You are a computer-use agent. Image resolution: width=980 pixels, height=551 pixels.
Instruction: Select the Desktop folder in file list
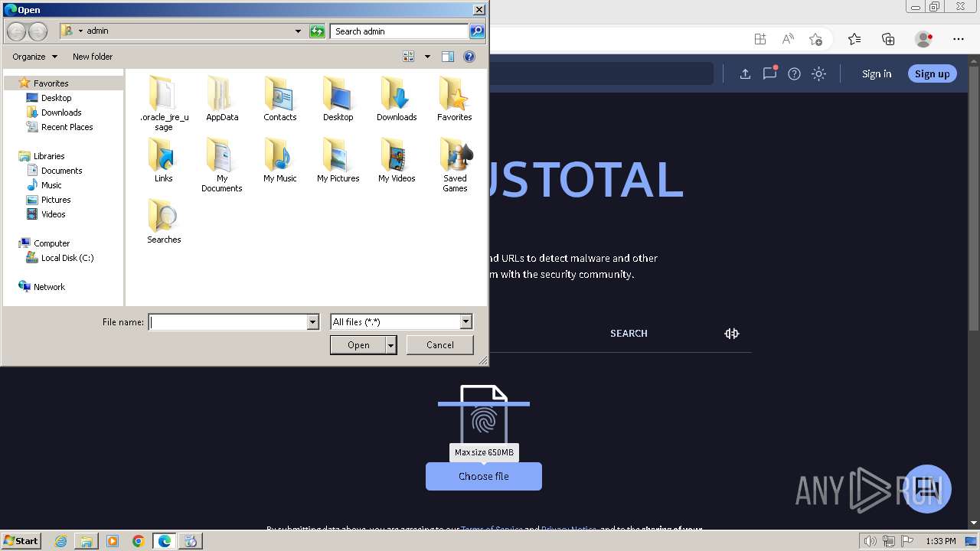338,98
